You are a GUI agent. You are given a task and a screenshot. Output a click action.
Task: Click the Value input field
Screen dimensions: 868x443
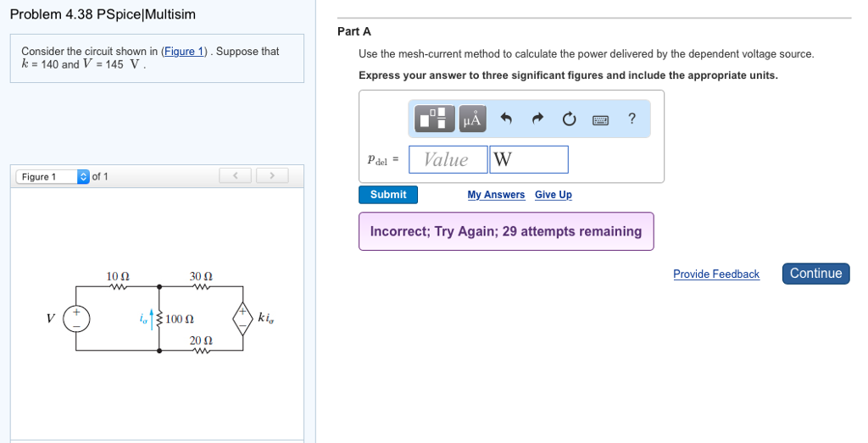tap(448, 159)
